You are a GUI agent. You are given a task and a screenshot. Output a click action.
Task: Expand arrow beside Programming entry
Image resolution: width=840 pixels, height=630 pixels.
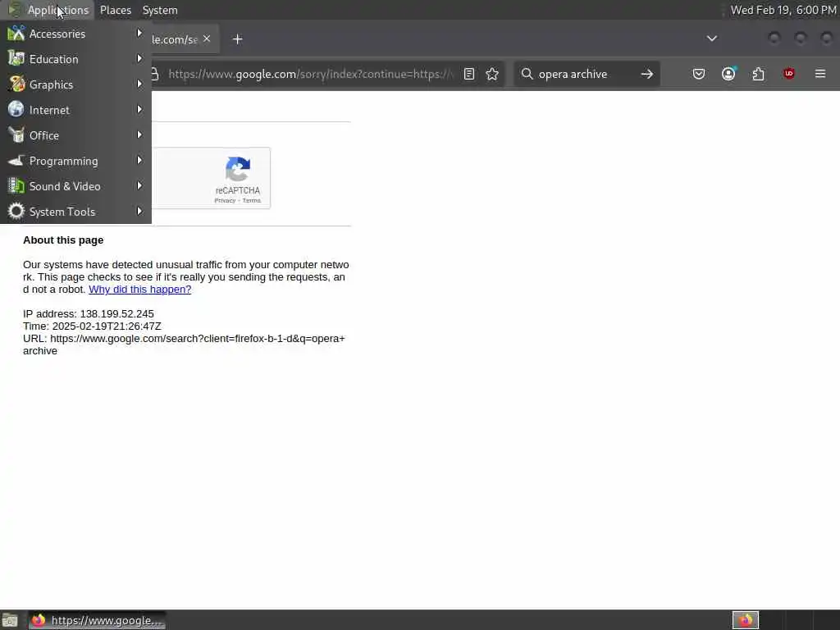coord(139,160)
